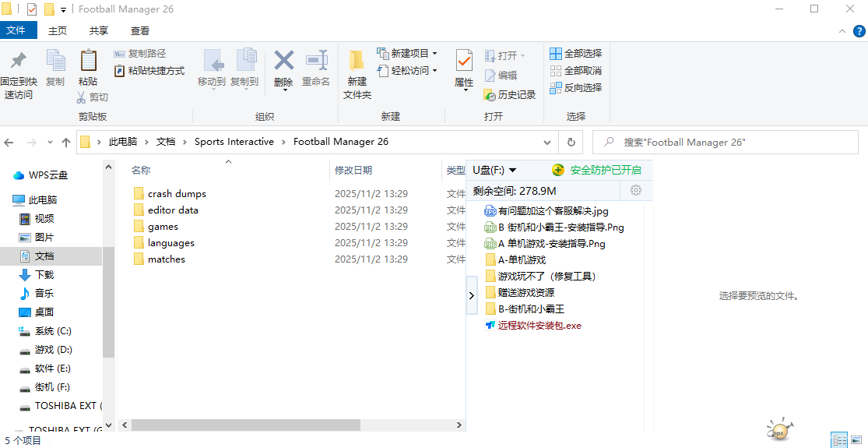Expand the address bar path history dropdown

547,143
